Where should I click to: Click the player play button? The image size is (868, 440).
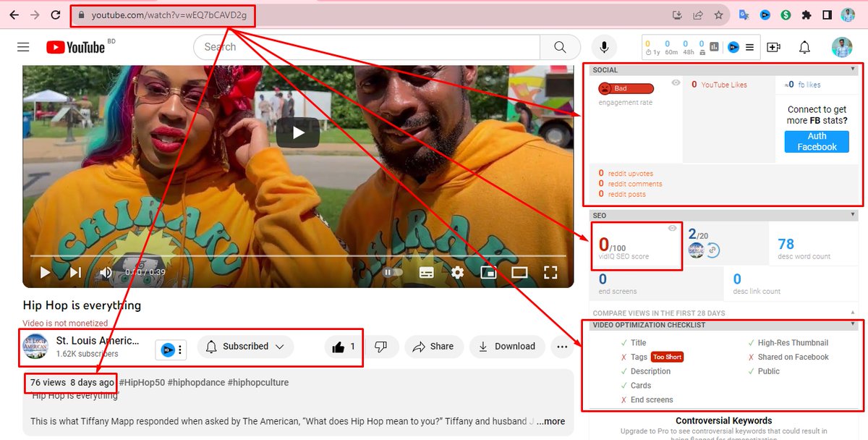click(45, 272)
